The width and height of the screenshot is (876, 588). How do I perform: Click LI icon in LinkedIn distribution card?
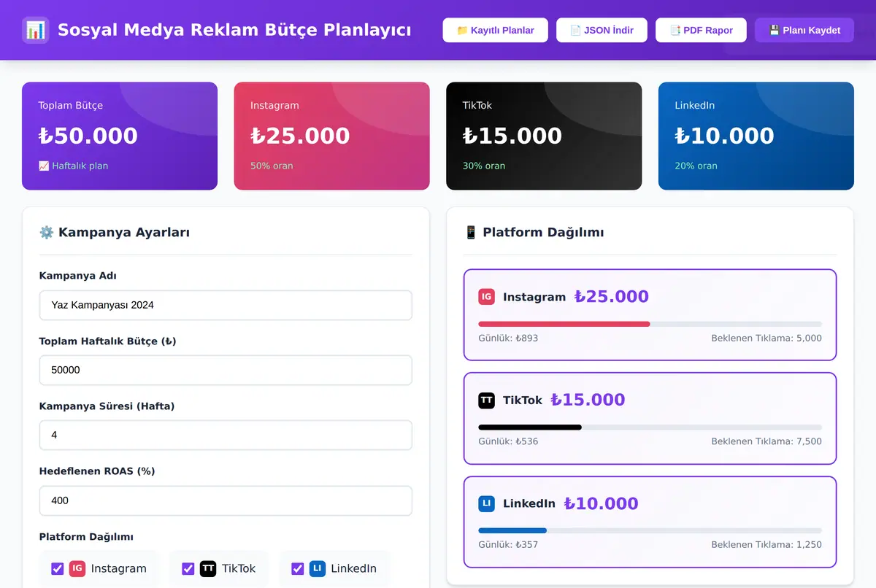(x=486, y=503)
